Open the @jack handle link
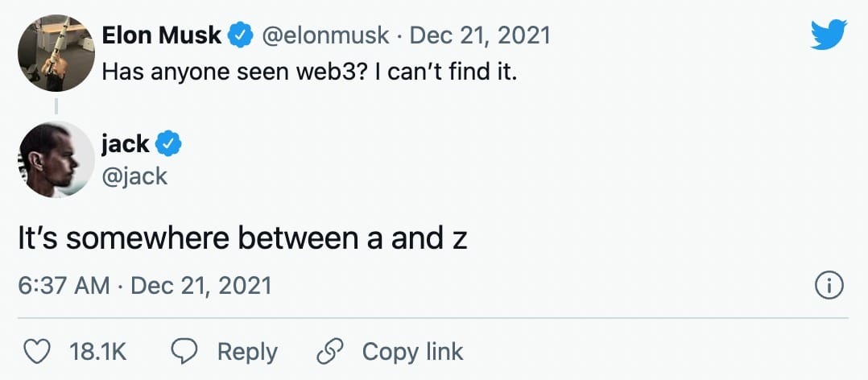 (134, 175)
